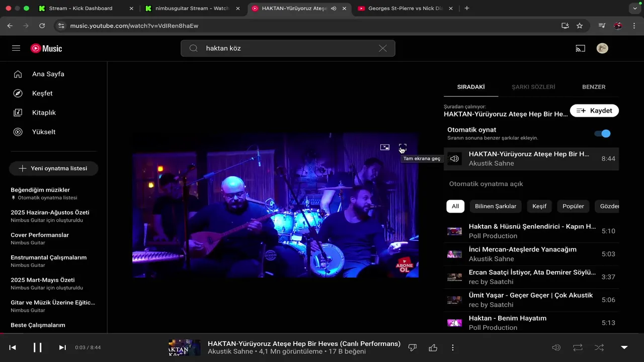Play Ümit Yaşar - Geçer Geçer queue item

point(531,300)
